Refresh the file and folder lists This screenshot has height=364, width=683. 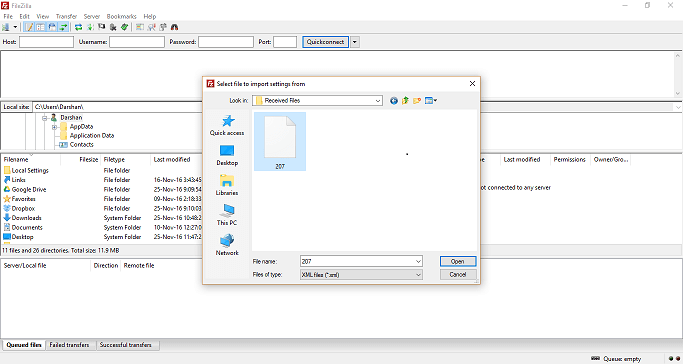click(x=78, y=27)
